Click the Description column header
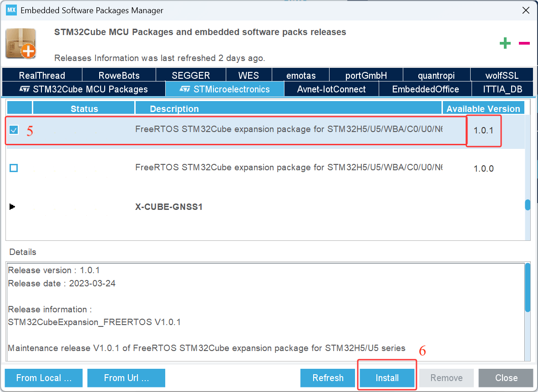This screenshot has height=392, width=538. [289, 109]
